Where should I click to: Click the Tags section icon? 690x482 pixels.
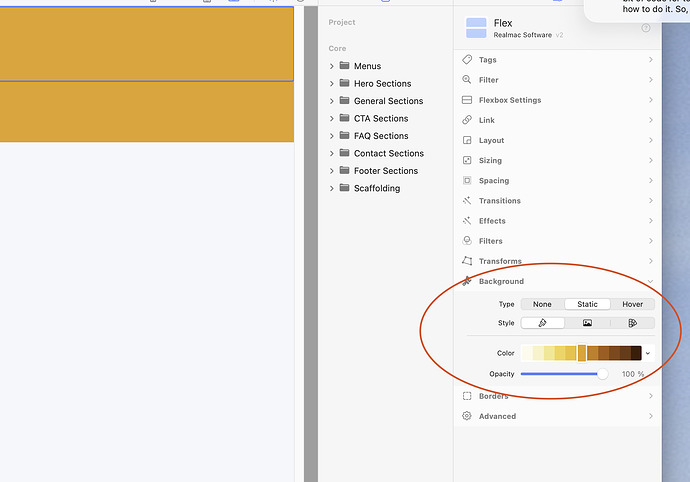(467, 59)
